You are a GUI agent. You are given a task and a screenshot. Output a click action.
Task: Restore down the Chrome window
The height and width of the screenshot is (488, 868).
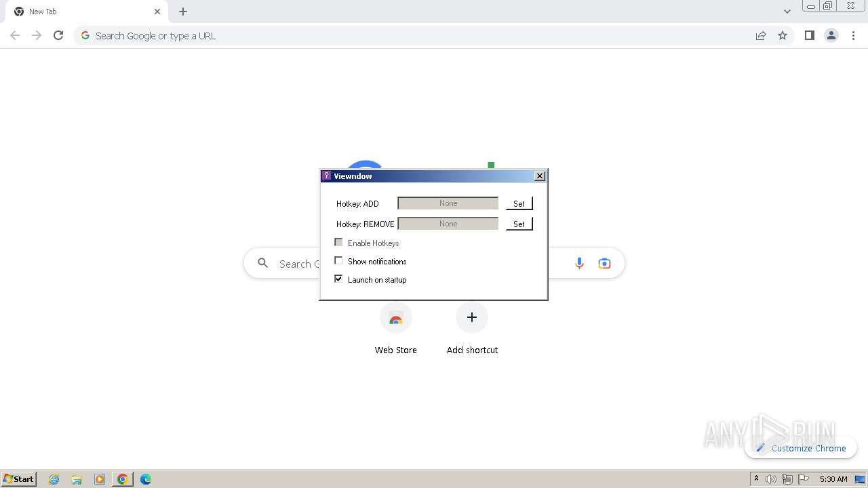click(828, 5)
